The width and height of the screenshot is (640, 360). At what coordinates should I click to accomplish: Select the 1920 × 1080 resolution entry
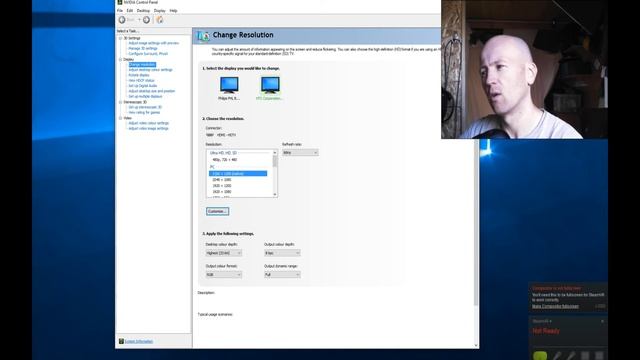pos(222,191)
